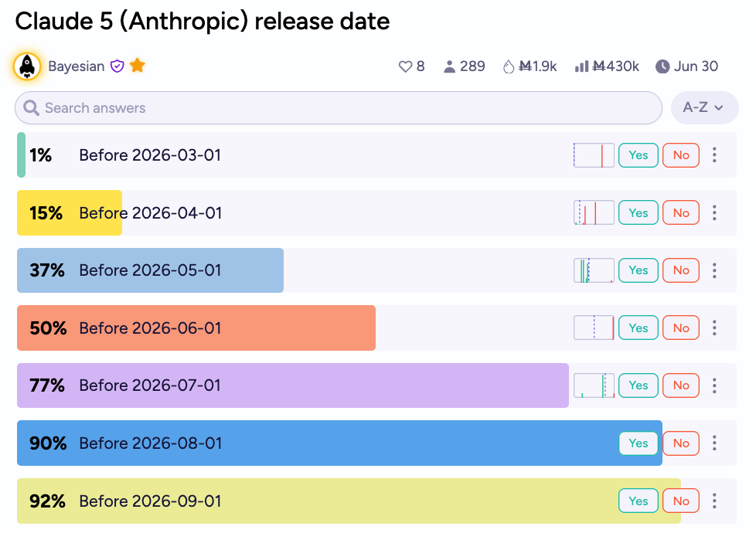Click the Bayesian rocket avatar
756x533 pixels.
point(27,66)
